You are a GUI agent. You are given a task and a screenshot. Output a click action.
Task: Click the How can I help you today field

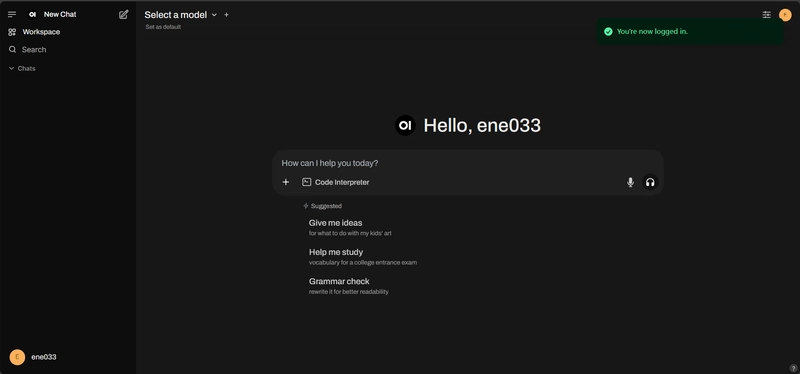coord(467,163)
